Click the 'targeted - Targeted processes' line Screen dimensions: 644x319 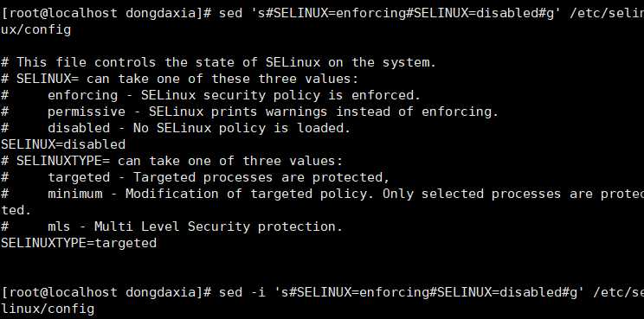[x=195, y=177]
